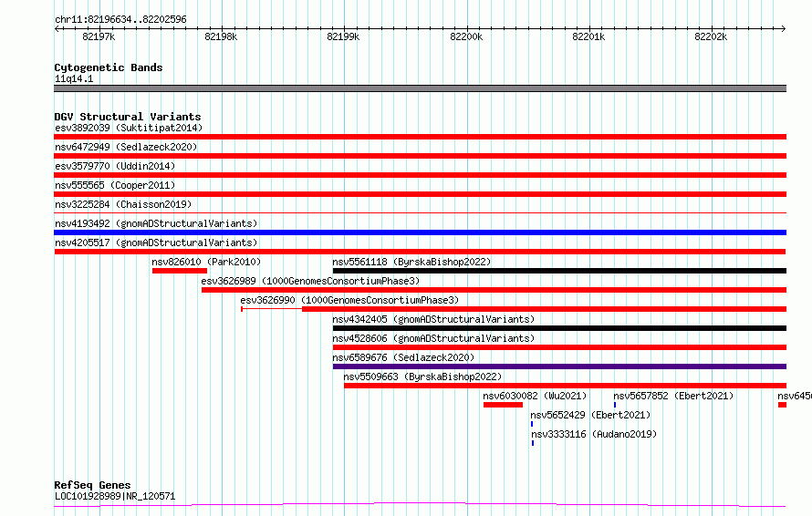Select the red esv3579770 variant bar
The image size is (812, 516).
coord(420,175)
